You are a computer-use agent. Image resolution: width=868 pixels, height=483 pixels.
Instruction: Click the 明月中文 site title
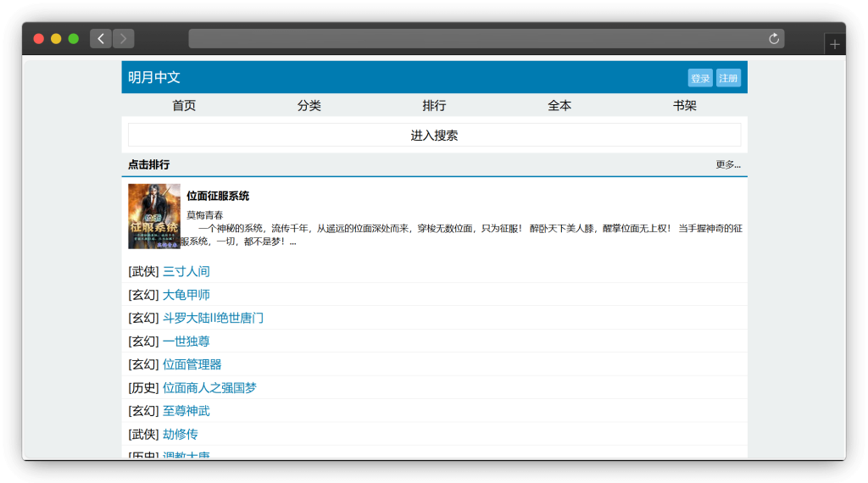(154, 77)
